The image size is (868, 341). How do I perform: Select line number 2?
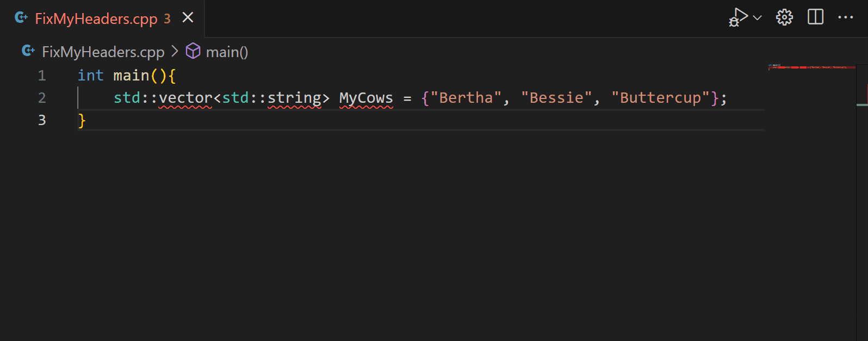pos(42,98)
